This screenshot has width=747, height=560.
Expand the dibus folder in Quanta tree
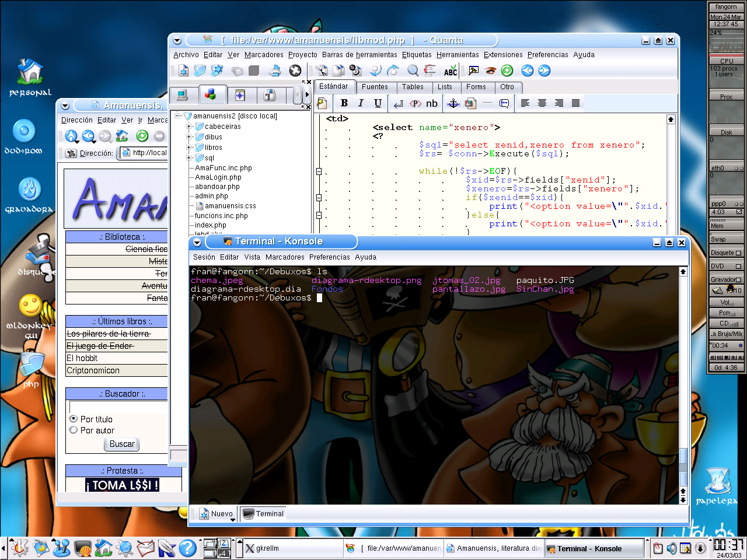189,137
